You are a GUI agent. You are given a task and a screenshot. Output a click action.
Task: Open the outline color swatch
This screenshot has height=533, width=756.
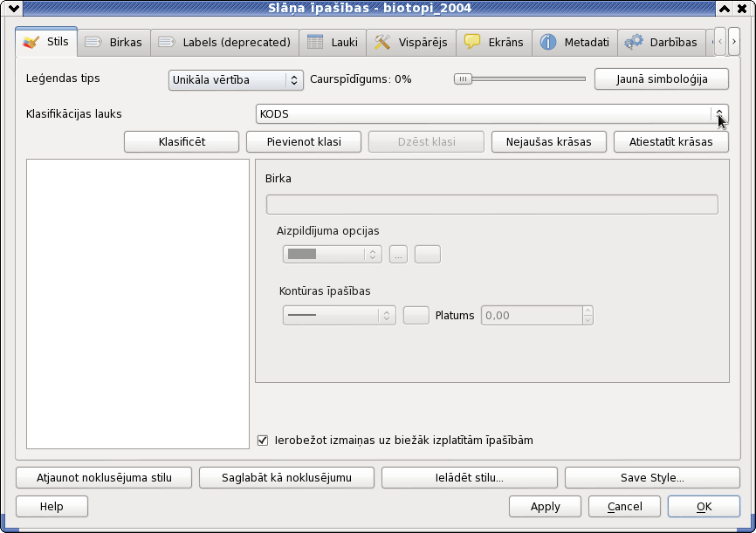416,316
